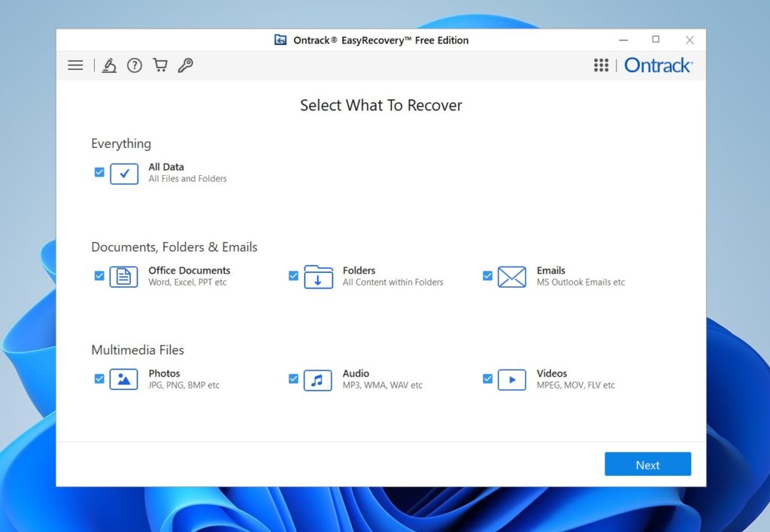Click the Ontrack logo
The height and width of the screenshot is (532, 770).
tap(658, 65)
